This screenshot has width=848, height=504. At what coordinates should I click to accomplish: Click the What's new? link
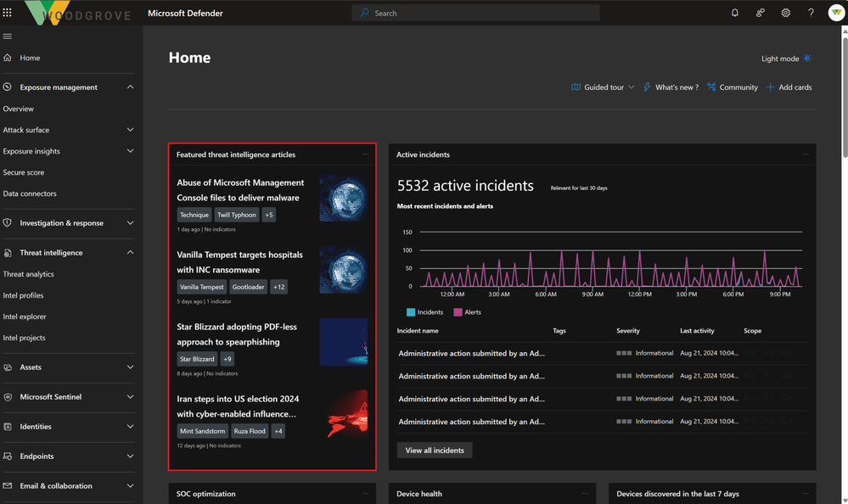click(671, 87)
